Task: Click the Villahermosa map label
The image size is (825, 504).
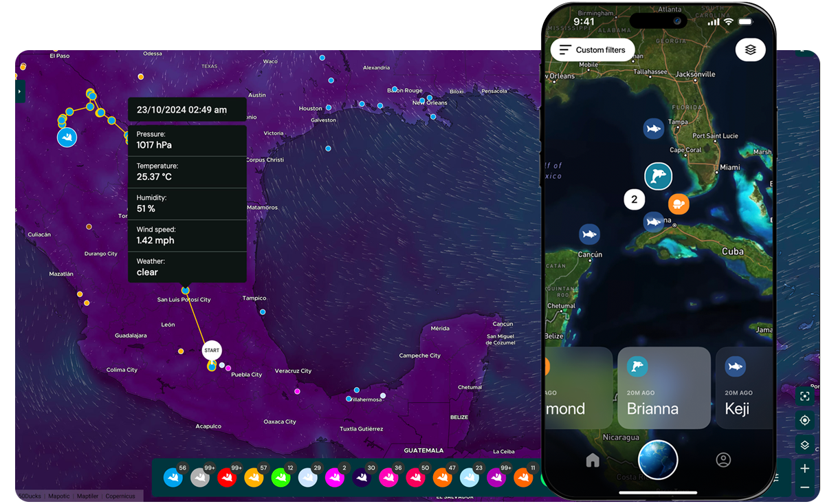Action: pos(365,399)
